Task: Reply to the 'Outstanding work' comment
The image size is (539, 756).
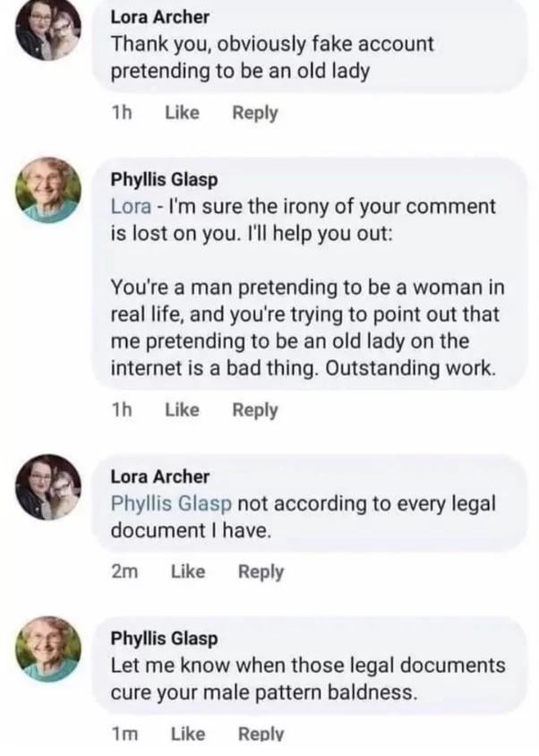Action: (x=254, y=409)
